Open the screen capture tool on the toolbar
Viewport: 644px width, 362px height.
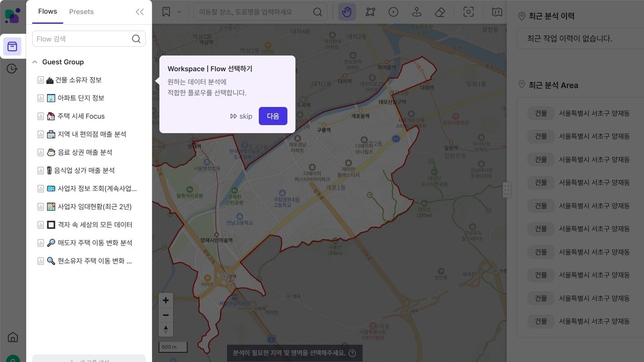pyautogui.click(x=468, y=12)
